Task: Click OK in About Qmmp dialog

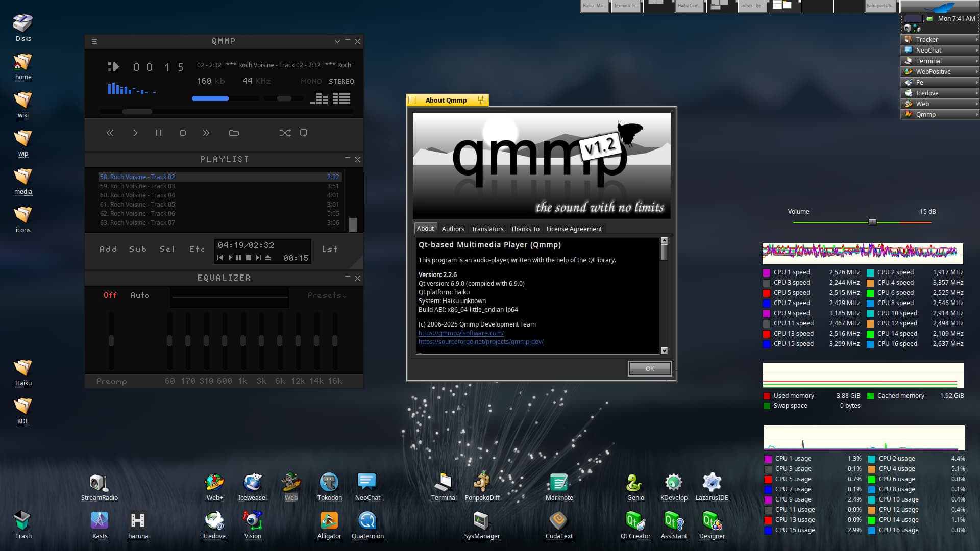Action: coord(650,369)
